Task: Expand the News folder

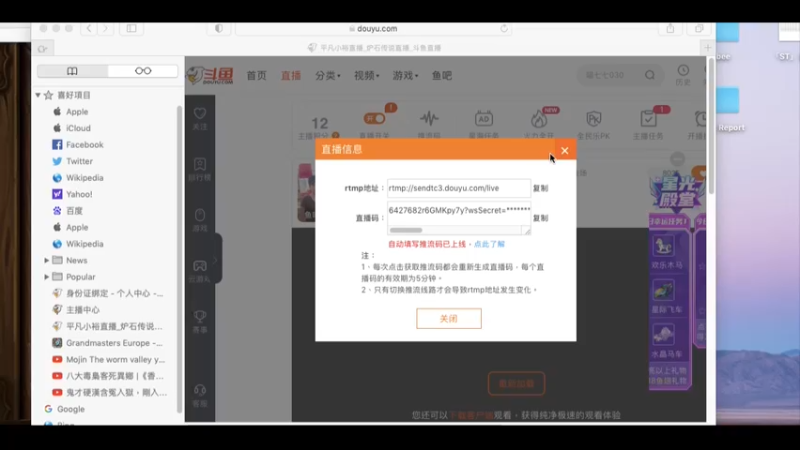Action: click(x=46, y=260)
